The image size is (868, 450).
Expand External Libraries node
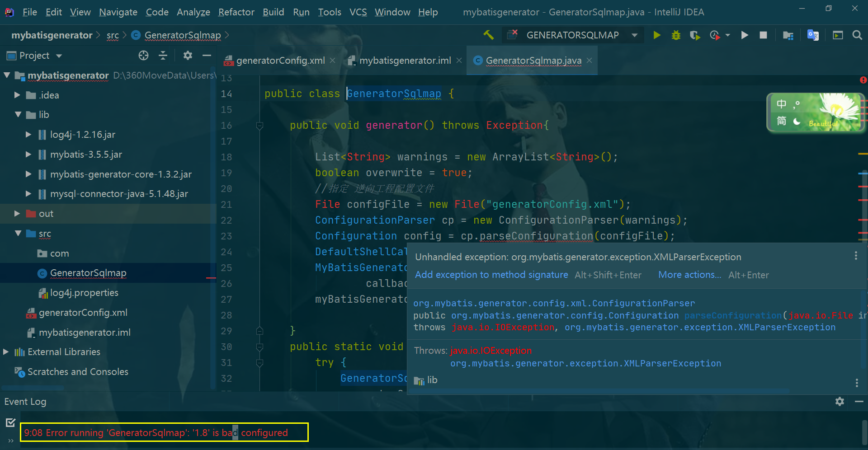pos(6,352)
